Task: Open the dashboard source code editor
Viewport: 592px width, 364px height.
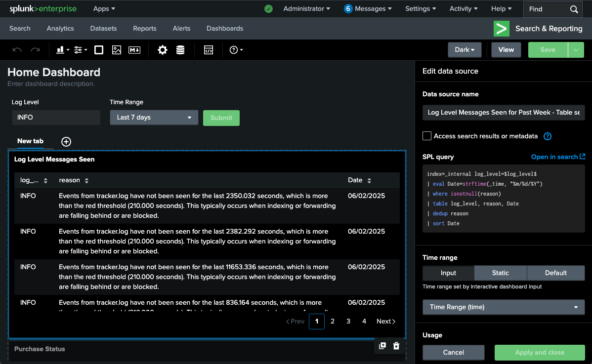Action: 209,50
